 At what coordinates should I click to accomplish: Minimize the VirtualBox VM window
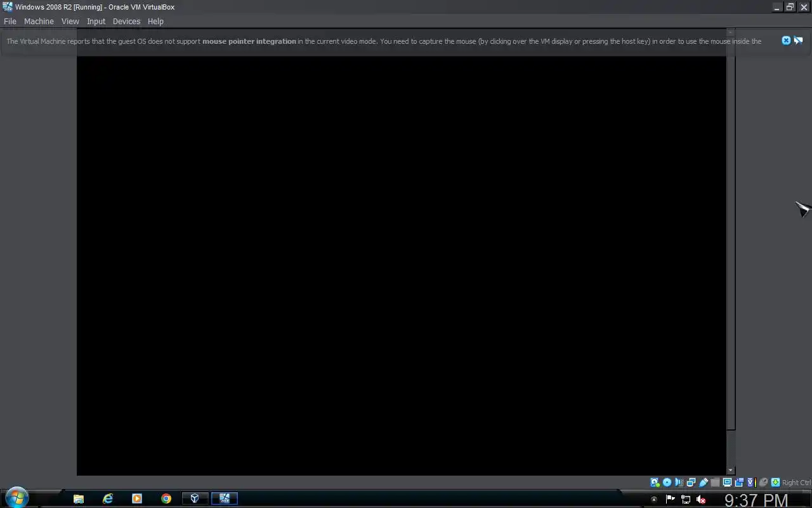point(777,7)
